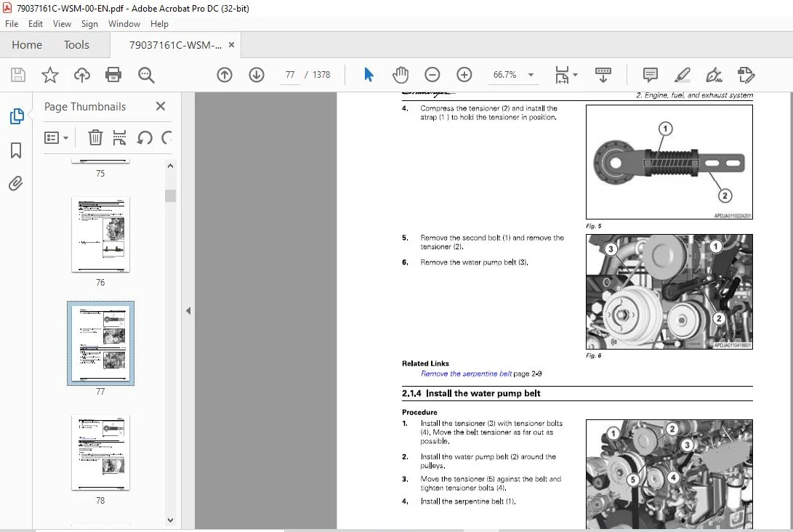Image resolution: width=793 pixels, height=532 pixels.
Task: Open thumbnails options dropdown menu
Action: pos(56,137)
